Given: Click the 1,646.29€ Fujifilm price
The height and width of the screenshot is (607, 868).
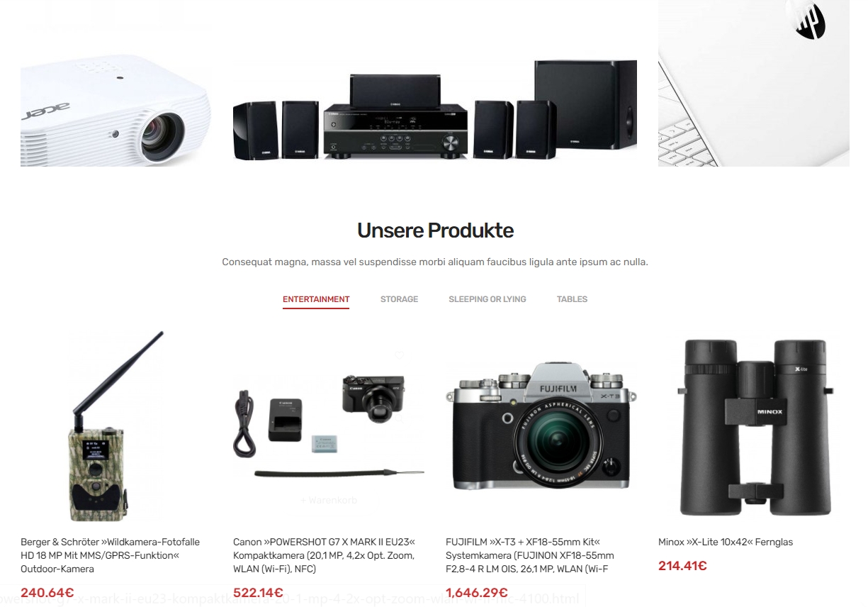Looking at the screenshot, I should 477,593.
